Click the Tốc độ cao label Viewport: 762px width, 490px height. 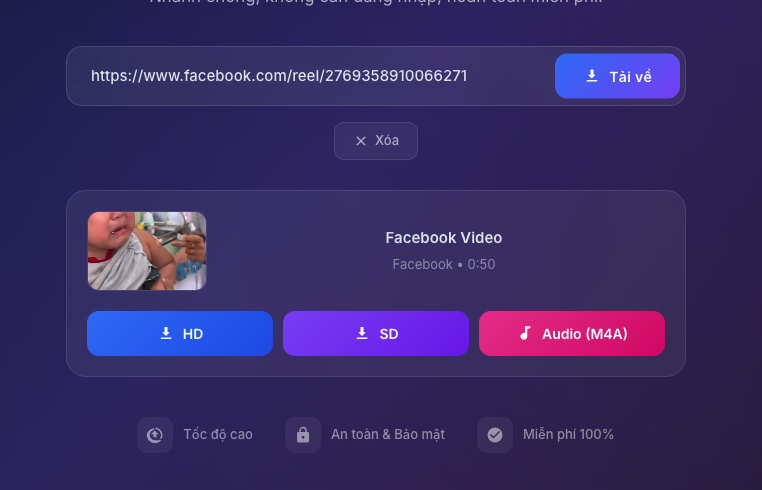pos(218,434)
